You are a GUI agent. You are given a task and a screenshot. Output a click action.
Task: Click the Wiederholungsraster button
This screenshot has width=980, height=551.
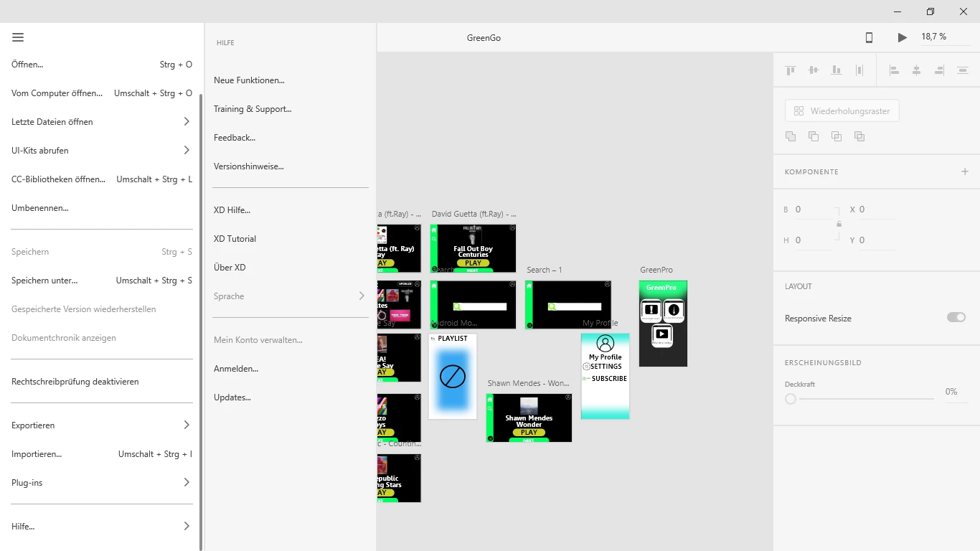[x=842, y=111]
